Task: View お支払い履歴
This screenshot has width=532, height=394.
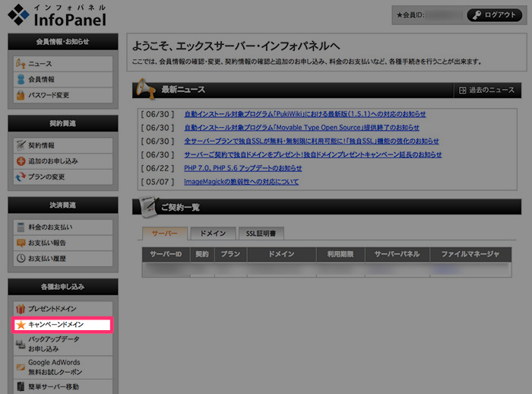Action: [x=63, y=259]
